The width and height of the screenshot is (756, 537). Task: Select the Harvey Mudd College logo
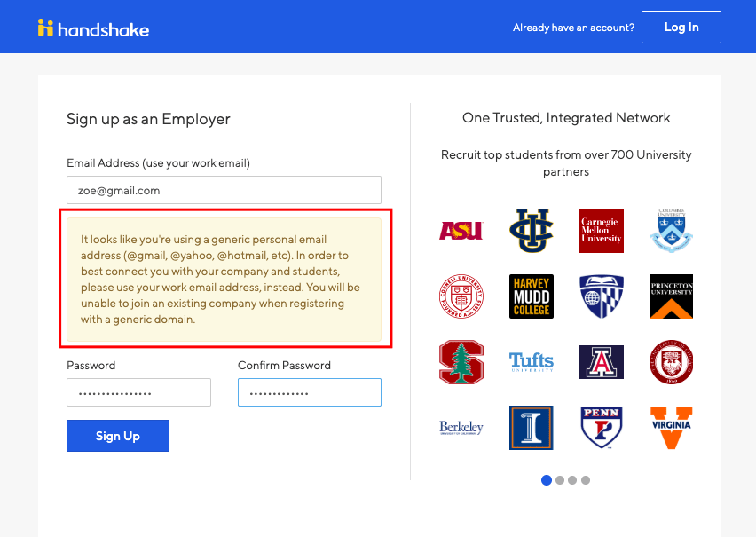click(531, 296)
